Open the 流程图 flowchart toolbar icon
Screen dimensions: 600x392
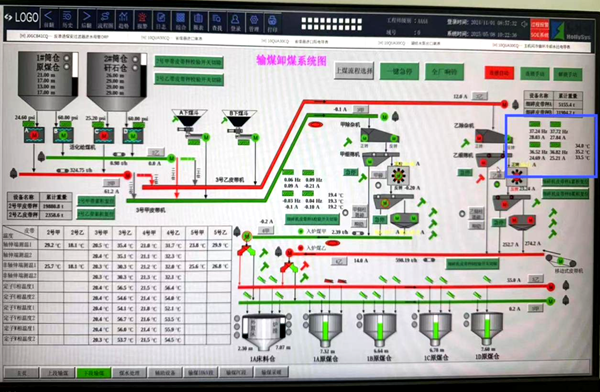104,20
